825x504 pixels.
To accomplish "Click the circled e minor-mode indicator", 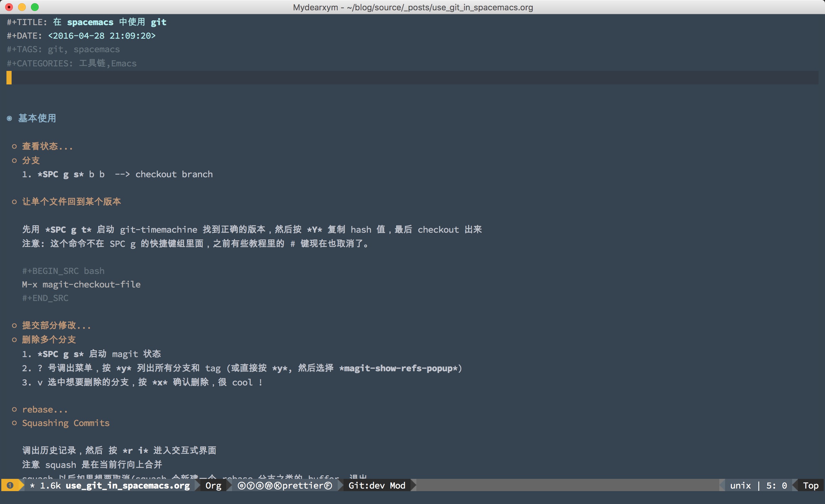I will point(241,486).
